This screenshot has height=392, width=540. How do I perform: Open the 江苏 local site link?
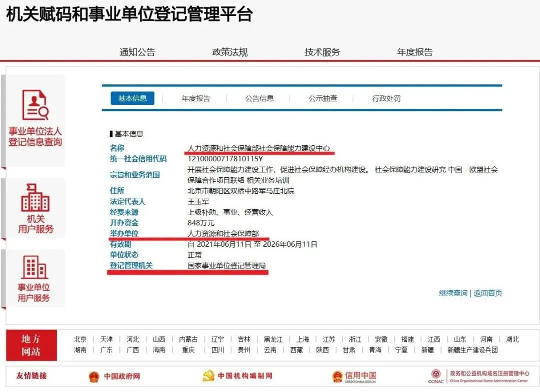[329, 340]
